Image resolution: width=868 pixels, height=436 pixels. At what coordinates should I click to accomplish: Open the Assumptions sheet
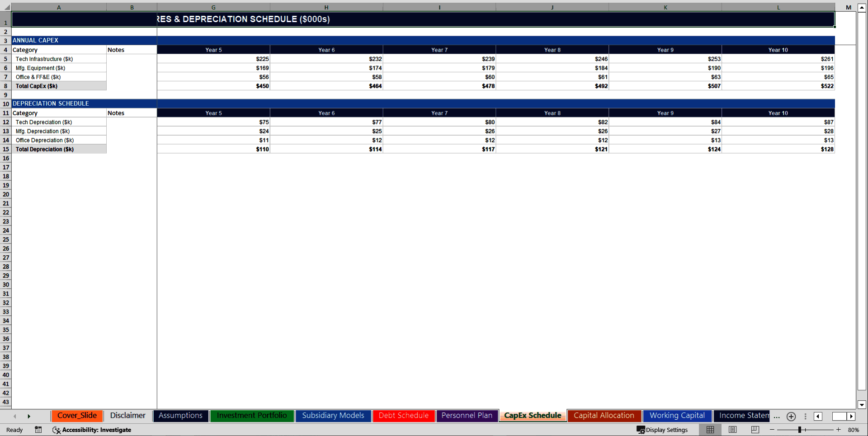pos(180,416)
